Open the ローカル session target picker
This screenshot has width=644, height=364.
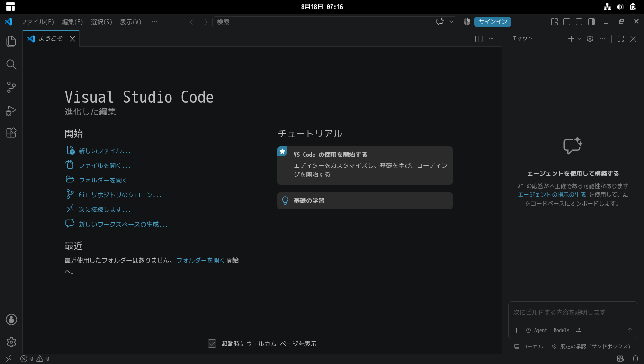coord(528,346)
